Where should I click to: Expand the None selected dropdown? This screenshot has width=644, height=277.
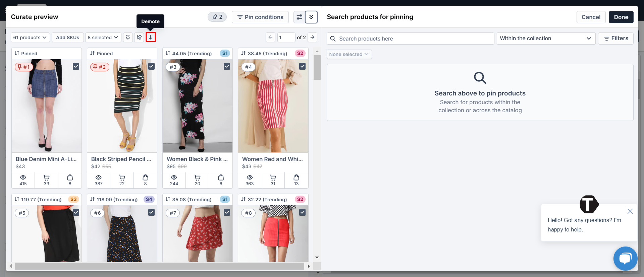(x=349, y=54)
